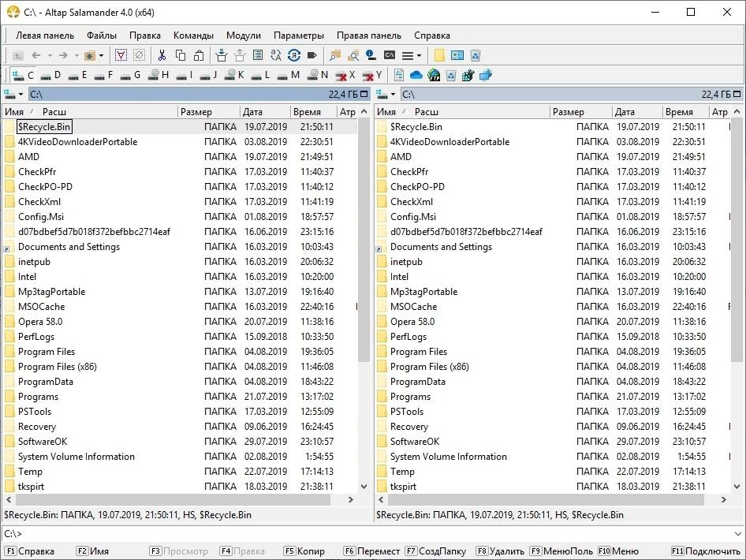Click the panel views lines icon
The height and width of the screenshot is (560, 746).
pos(408,56)
